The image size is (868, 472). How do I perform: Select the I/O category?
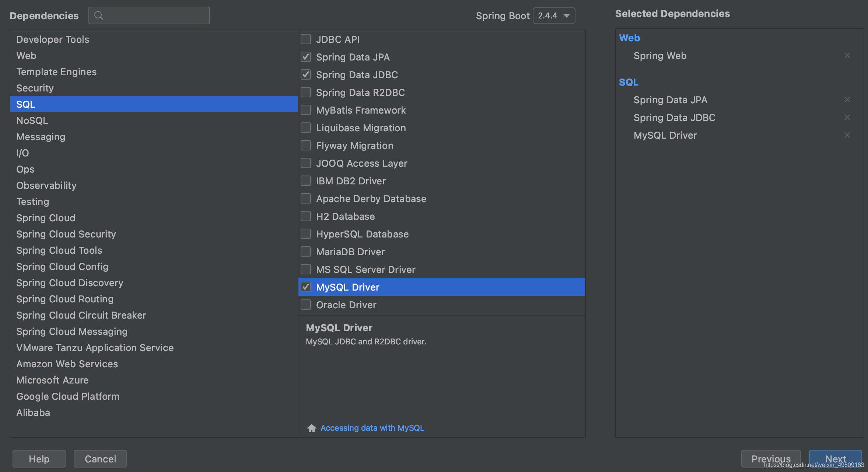pos(154,153)
